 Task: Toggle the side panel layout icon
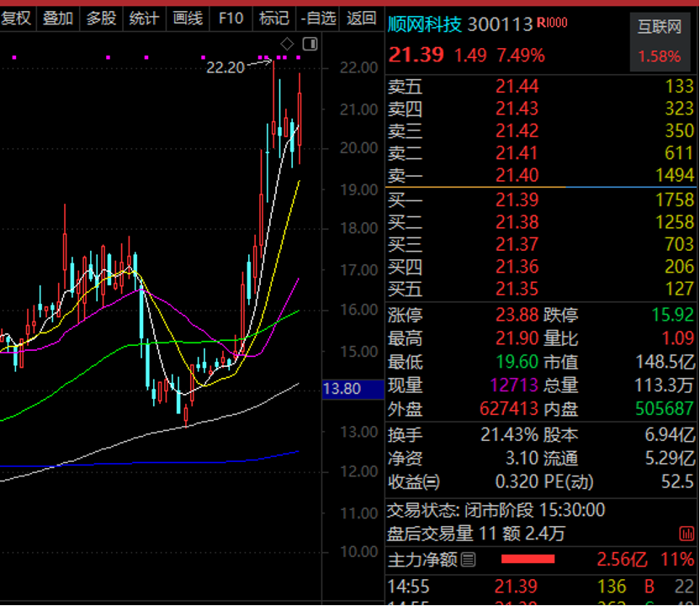310,44
